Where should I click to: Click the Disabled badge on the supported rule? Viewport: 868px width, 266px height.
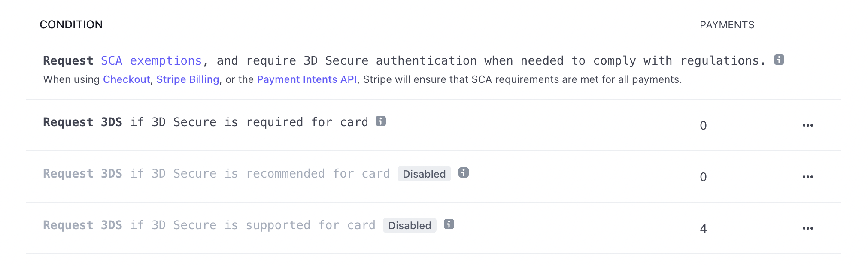[409, 225]
